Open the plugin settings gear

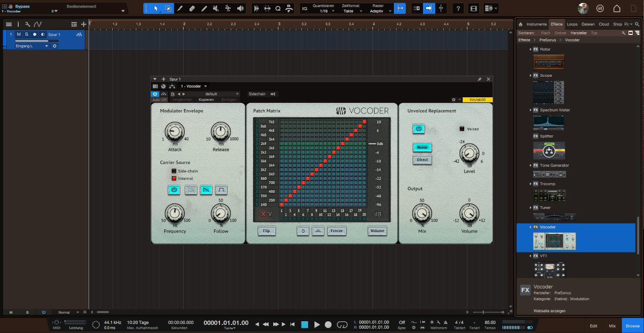454,99
